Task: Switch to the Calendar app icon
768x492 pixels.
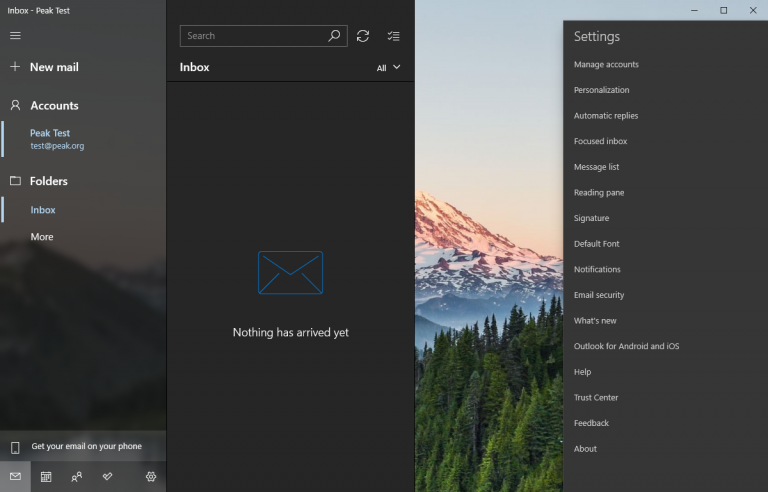Action: coord(46,477)
